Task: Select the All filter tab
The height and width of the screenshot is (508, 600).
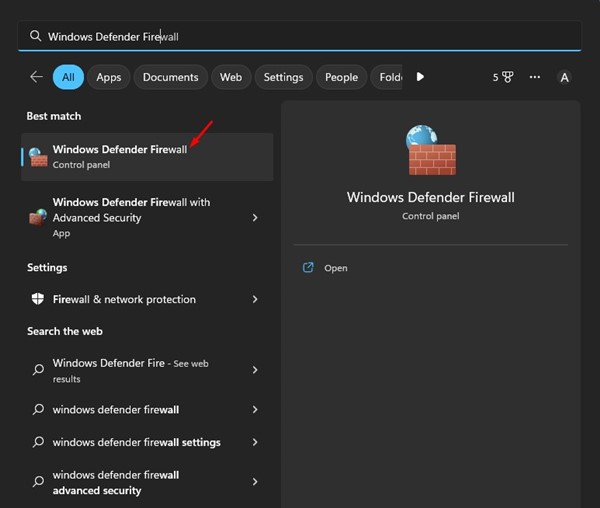Action: (68, 77)
